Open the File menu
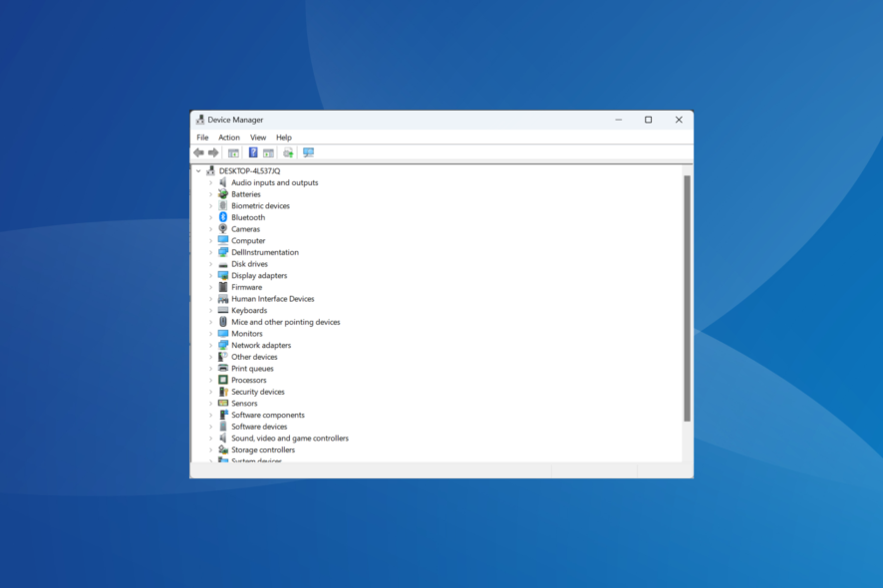This screenshot has height=588, width=883. [202, 138]
